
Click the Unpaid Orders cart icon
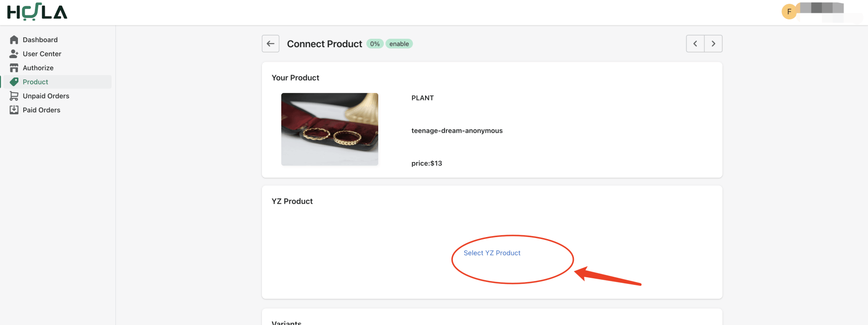click(x=14, y=96)
